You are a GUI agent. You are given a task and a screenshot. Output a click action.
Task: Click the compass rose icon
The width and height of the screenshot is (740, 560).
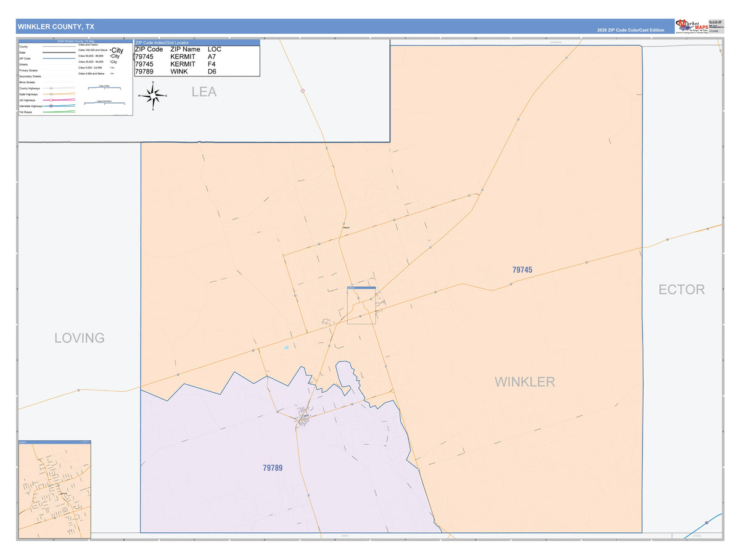[x=152, y=96]
